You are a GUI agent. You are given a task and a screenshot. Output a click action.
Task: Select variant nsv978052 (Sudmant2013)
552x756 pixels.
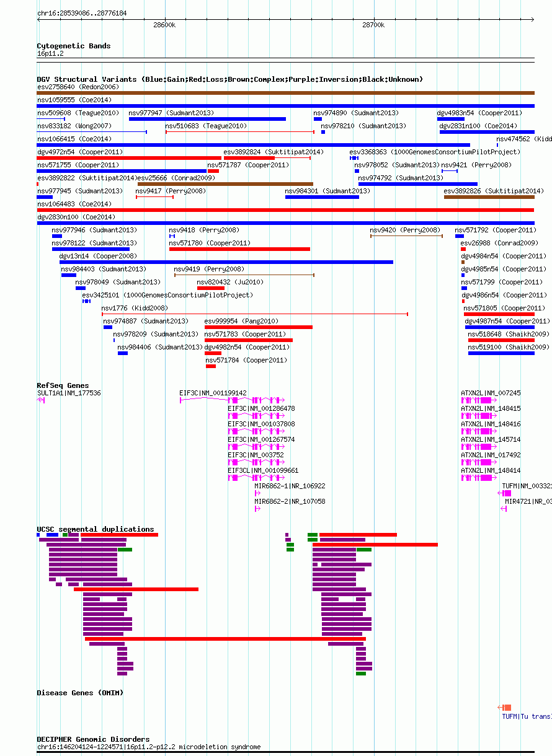(x=397, y=165)
